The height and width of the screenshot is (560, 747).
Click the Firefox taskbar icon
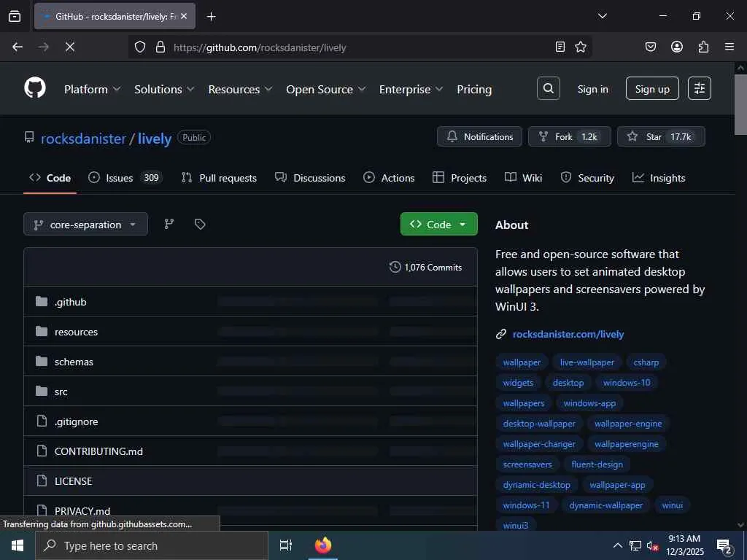click(x=323, y=545)
